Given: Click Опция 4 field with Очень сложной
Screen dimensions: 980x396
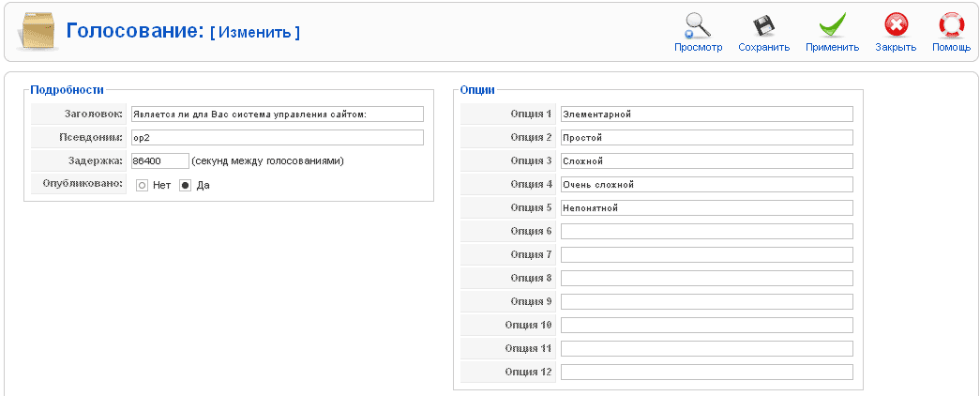Looking at the screenshot, I should click(706, 185).
